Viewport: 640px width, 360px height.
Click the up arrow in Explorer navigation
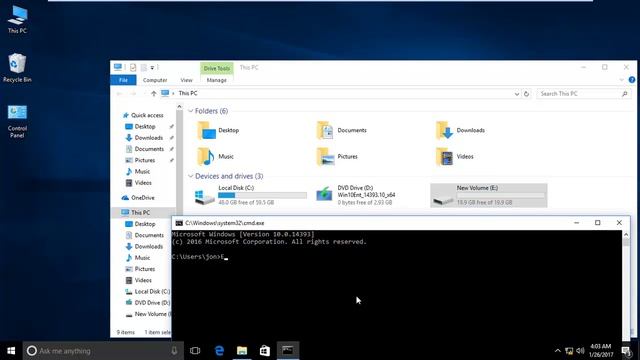point(153,93)
